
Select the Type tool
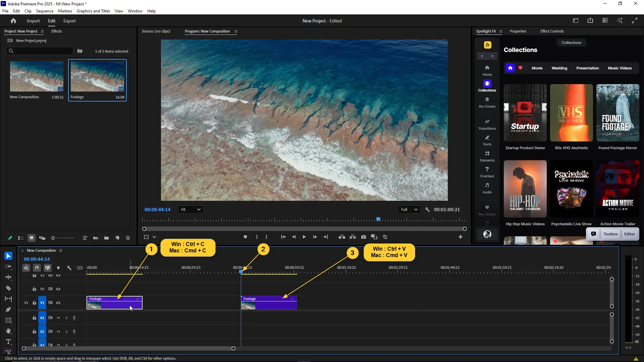[x=8, y=342]
